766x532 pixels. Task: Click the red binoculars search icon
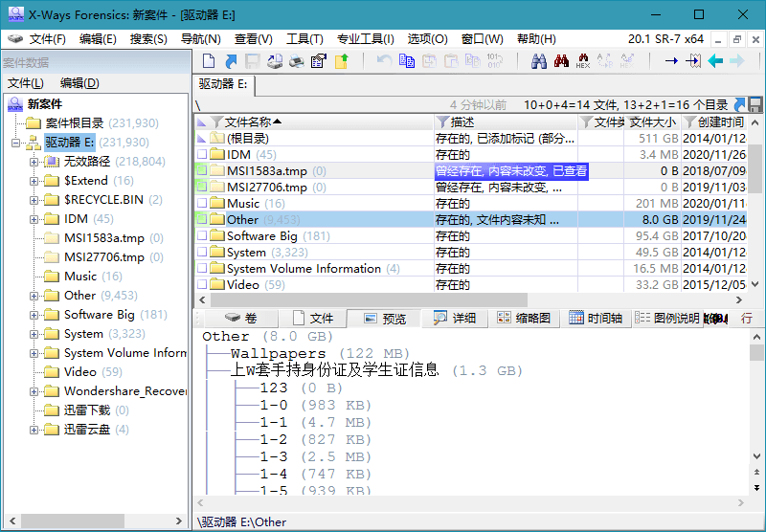[x=561, y=61]
